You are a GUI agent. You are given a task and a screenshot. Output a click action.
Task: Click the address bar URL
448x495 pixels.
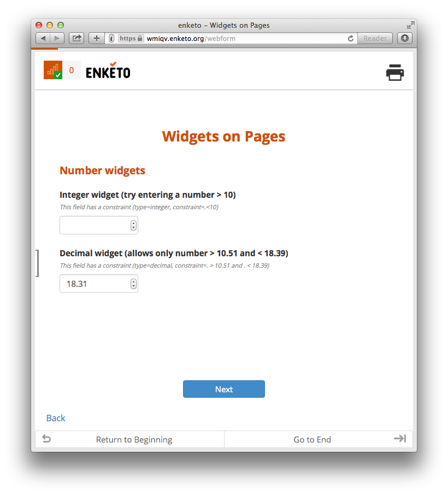pyautogui.click(x=191, y=38)
